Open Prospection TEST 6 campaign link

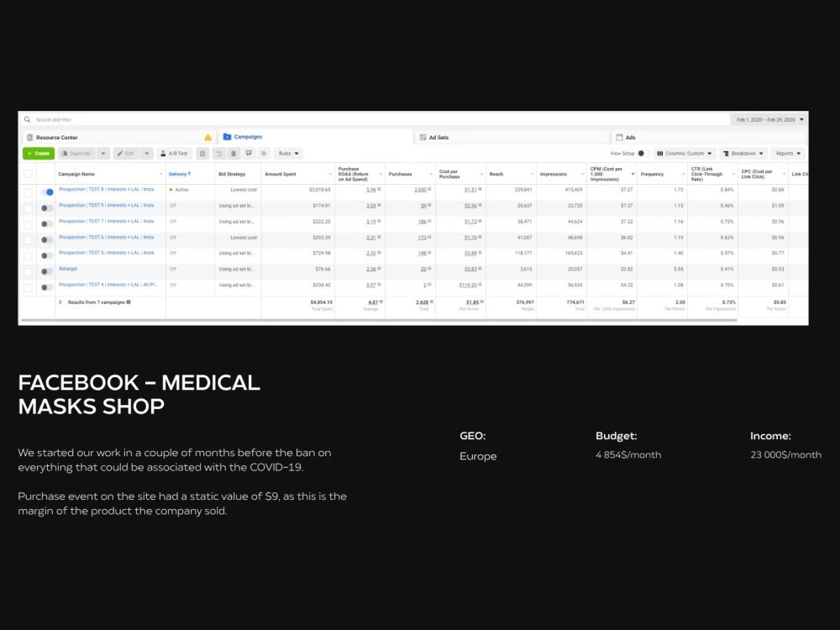(x=106, y=237)
